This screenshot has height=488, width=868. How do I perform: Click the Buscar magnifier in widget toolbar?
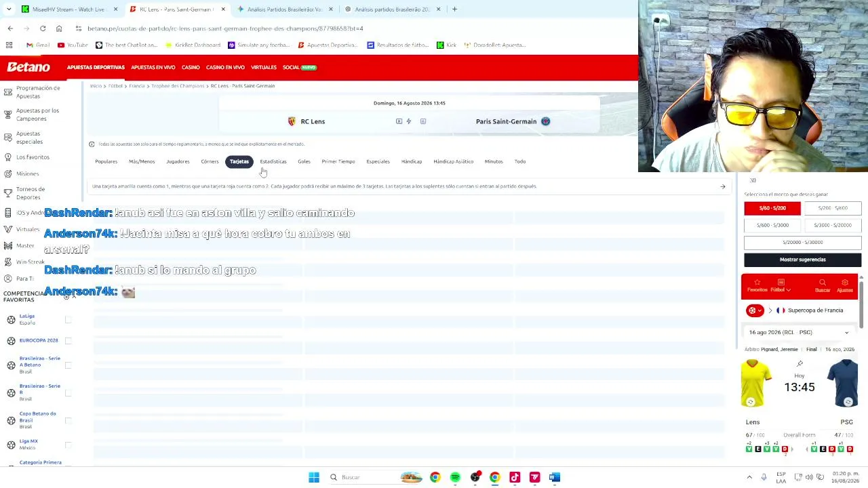pos(823,286)
